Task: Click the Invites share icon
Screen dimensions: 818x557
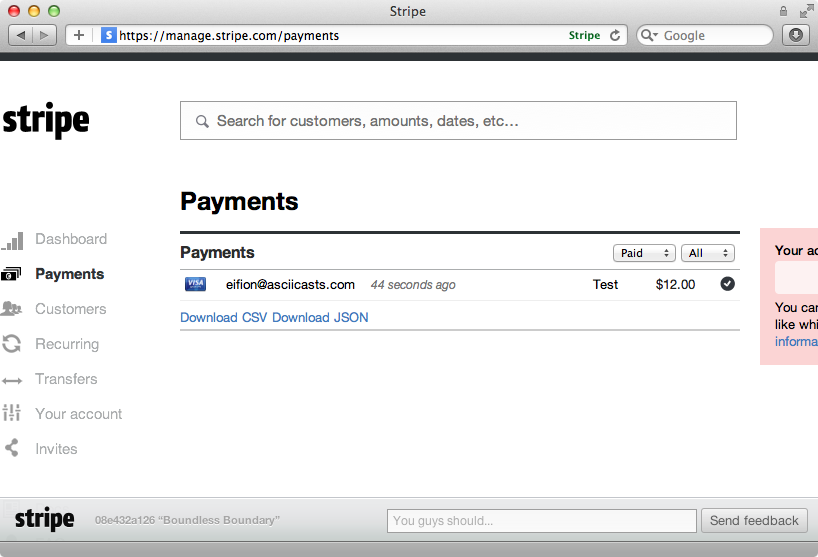Action: (11, 448)
